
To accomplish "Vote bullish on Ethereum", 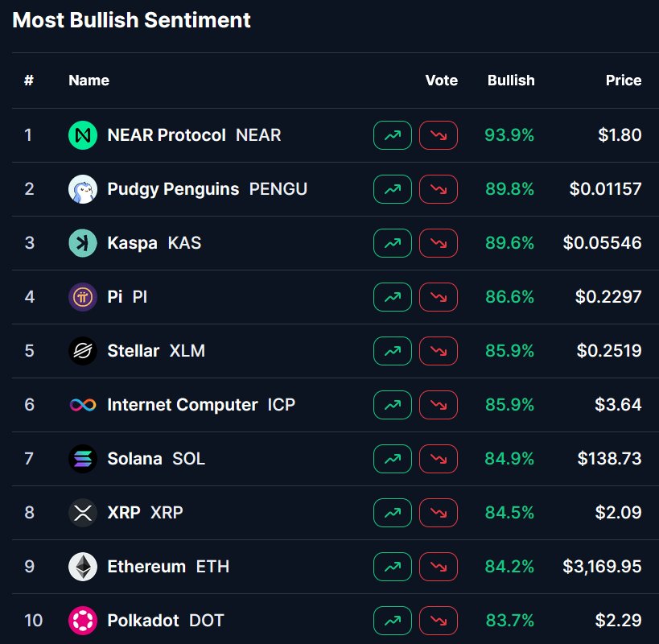I will coord(393,567).
